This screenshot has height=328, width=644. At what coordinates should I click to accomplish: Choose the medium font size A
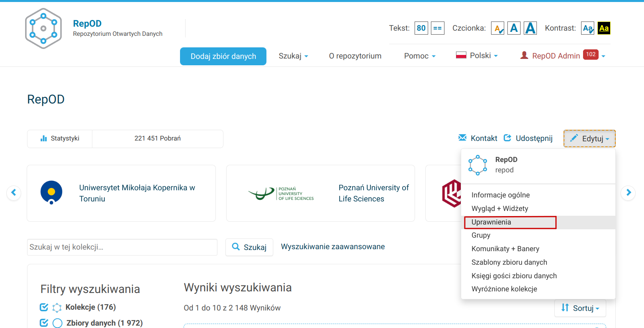[514, 28]
